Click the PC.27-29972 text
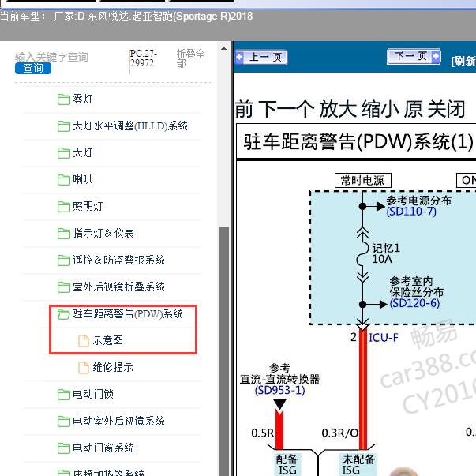Image resolution: width=476 pixels, height=476 pixels. point(144,58)
